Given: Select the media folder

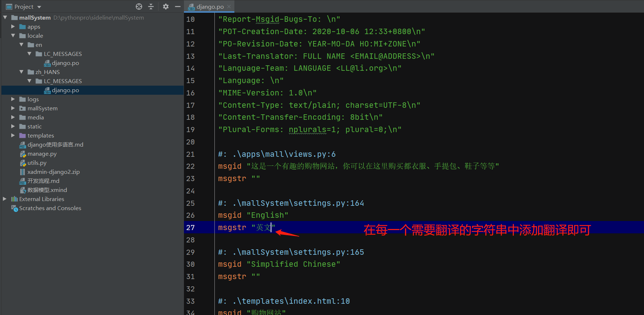Looking at the screenshot, I should coord(36,117).
